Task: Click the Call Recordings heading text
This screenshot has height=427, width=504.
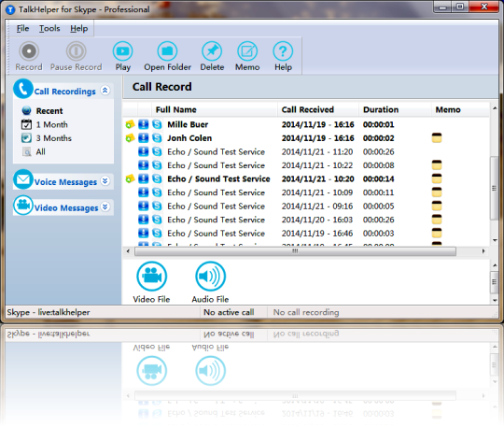Action: point(65,92)
